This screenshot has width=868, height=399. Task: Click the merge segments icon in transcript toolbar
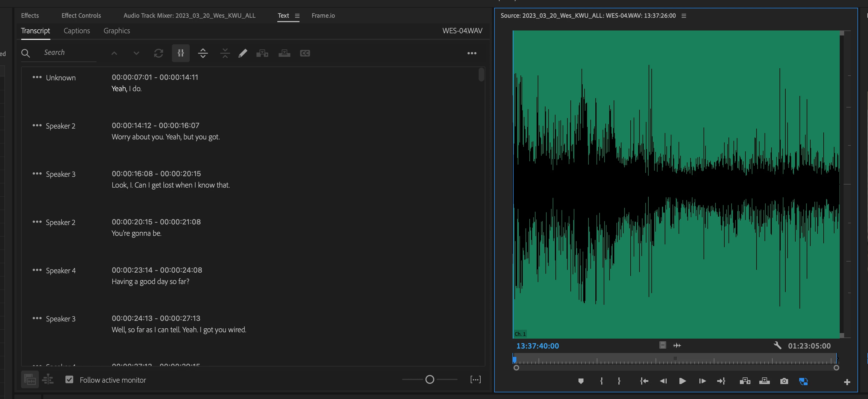tap(225, 53)
